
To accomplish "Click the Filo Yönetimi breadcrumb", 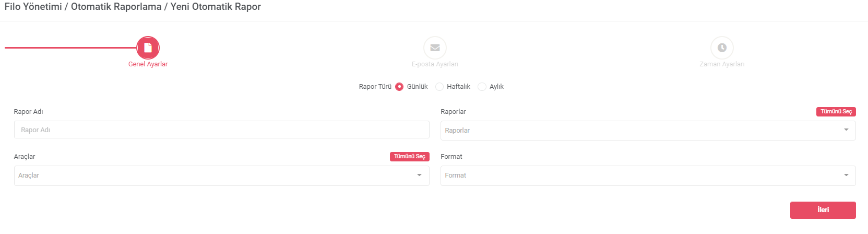I will pyautogui.click(x=33, y=7).
